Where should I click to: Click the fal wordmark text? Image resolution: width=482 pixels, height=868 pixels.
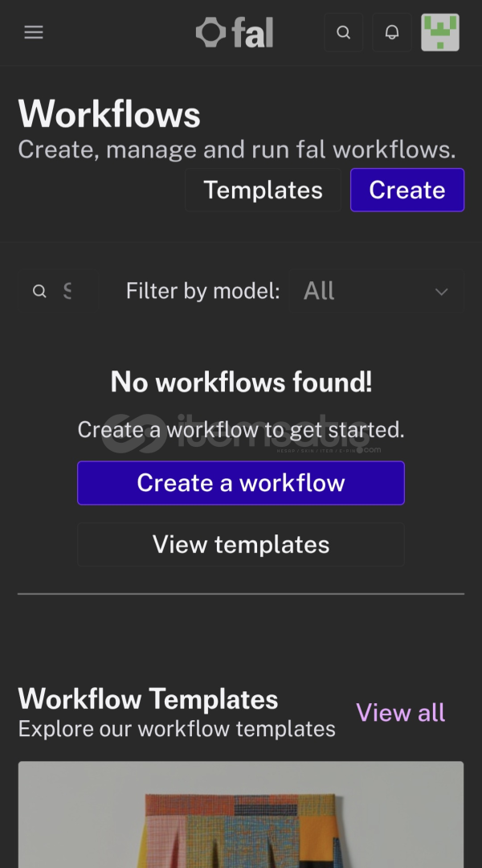[x=253, y=33]
